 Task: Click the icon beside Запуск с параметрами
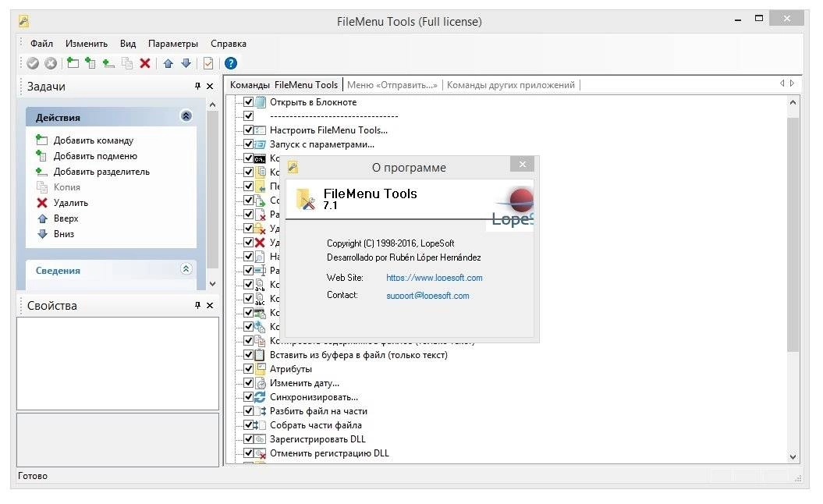pos(261,144)
